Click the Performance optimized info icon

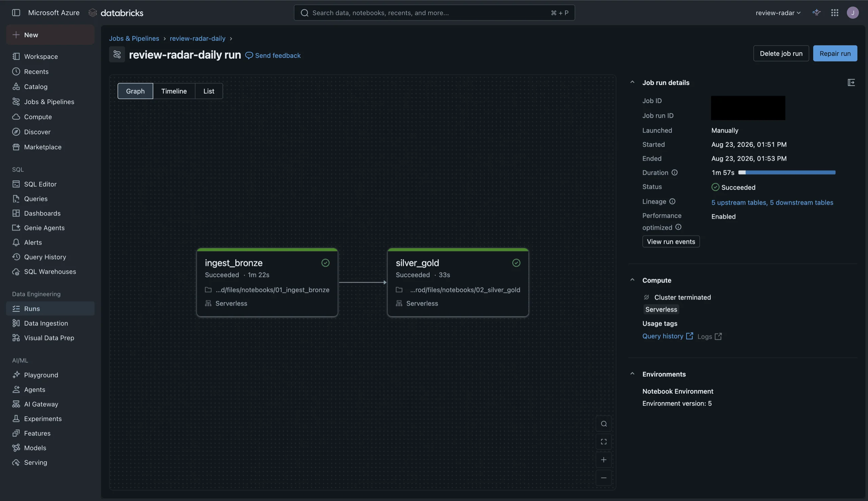[678, 227]
